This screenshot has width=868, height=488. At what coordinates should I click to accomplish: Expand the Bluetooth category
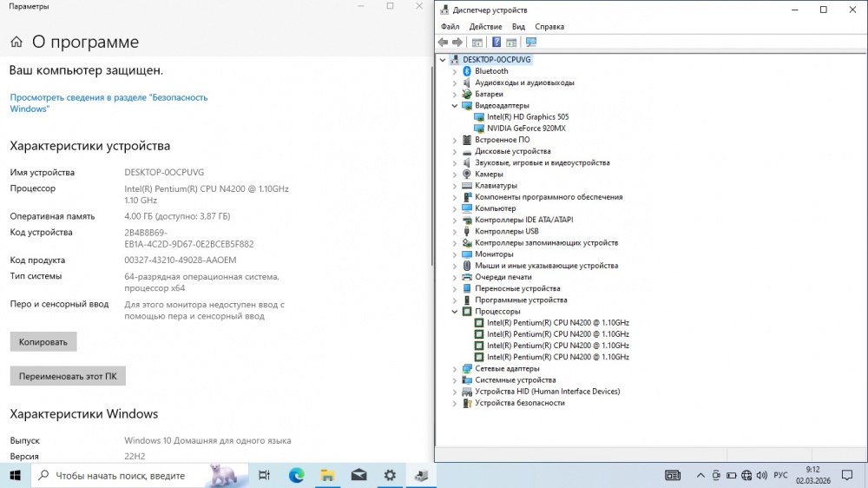[x=455, y=71]
